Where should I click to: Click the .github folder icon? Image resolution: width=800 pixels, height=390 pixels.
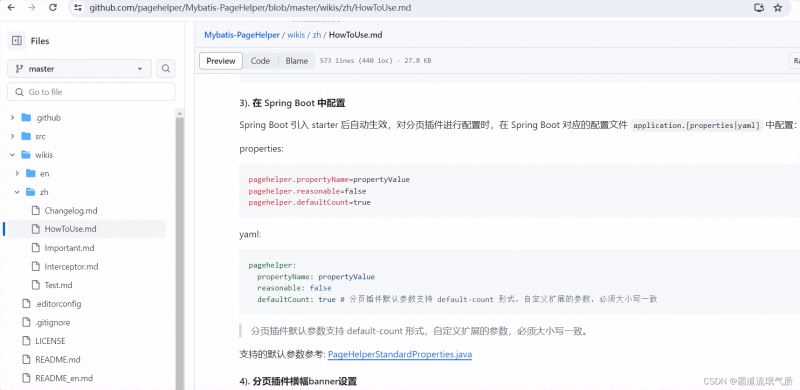click(27, 117)
